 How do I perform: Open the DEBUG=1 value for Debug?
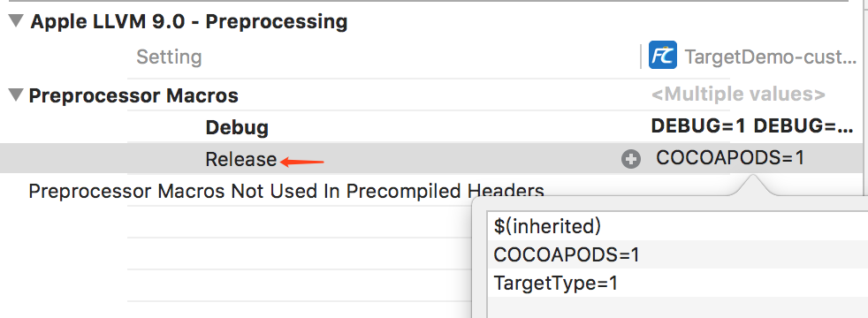click(x=751, y=126)
